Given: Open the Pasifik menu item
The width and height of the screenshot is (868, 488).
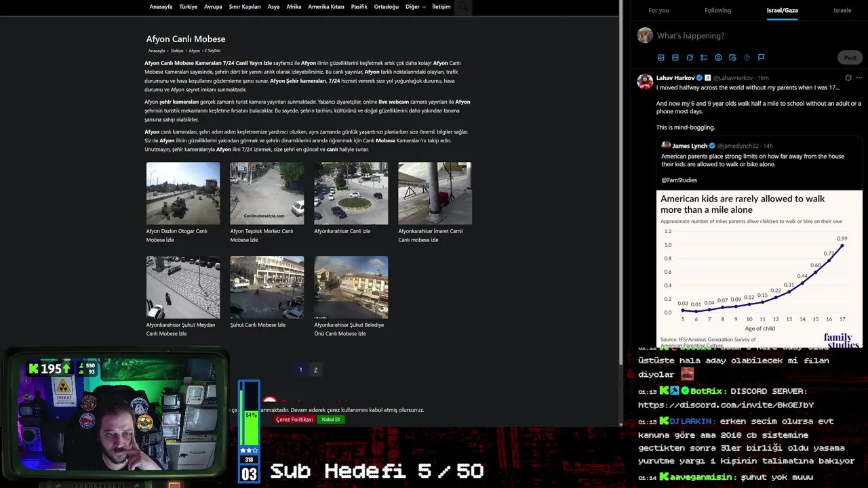Looking at the screenshot, I should 359,7.
